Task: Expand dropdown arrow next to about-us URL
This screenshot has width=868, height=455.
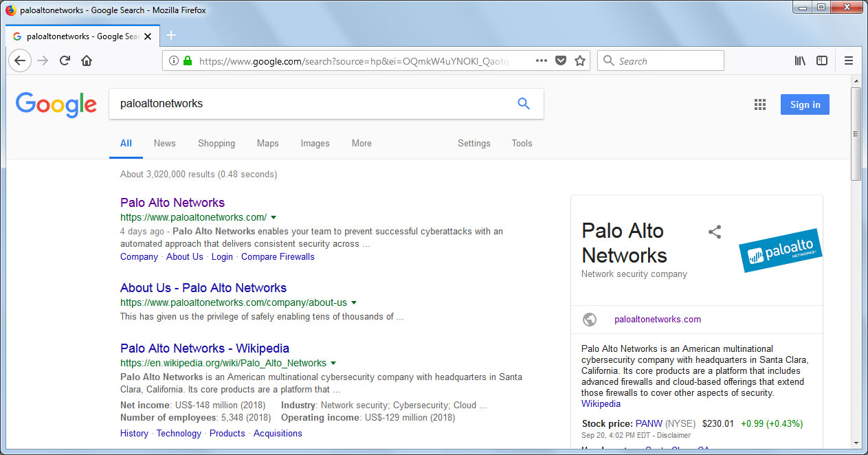Action: click(354, 302)
